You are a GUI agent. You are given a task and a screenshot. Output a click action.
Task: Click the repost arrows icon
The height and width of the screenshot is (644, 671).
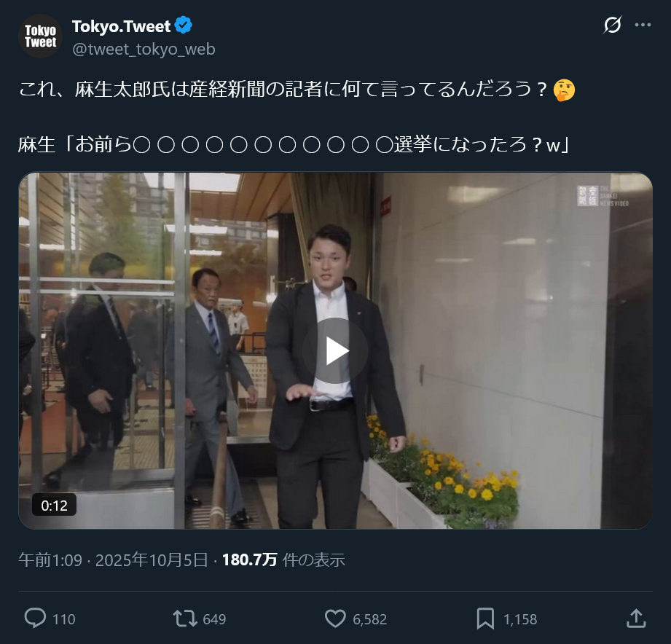coord(185,619)
